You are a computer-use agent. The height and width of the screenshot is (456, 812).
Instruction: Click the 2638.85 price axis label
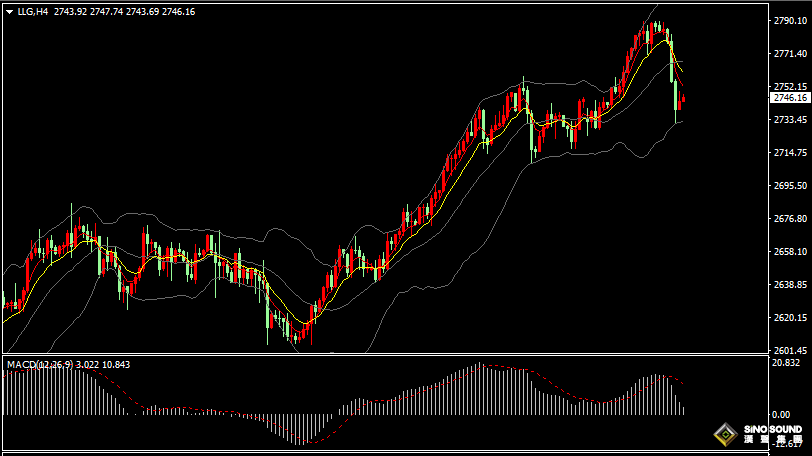(x=790, y=285)
